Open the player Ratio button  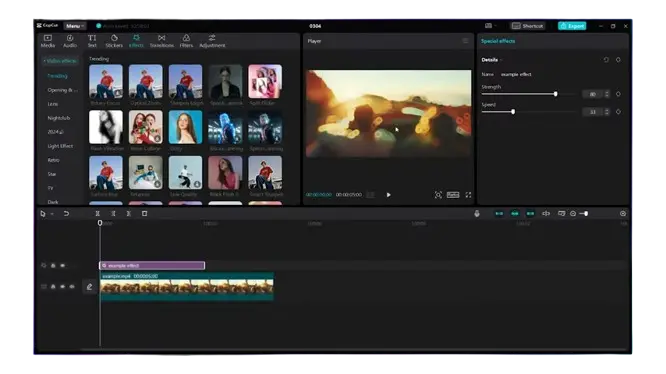[453, 195]
